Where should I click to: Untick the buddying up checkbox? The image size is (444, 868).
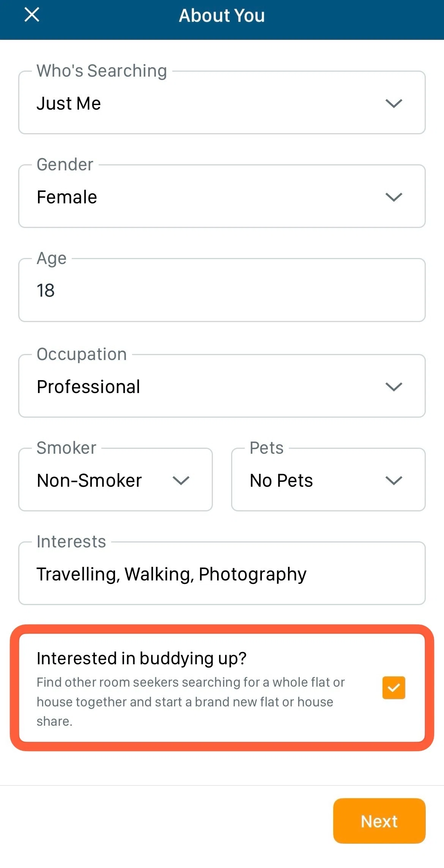click(x=394, y=687)
